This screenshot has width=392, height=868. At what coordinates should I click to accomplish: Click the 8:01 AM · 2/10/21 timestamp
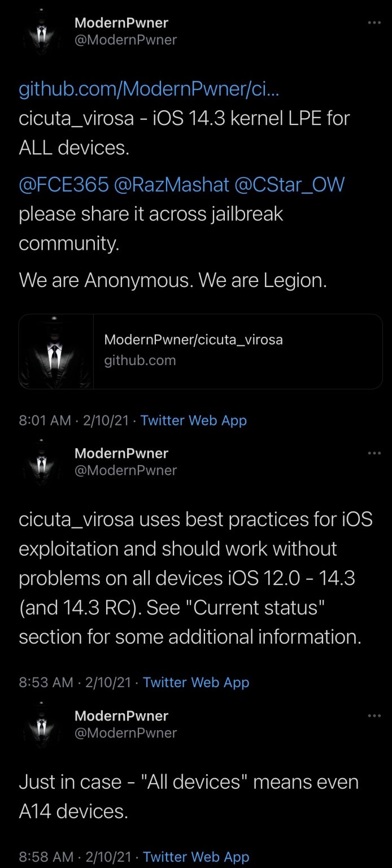pos(73,420)
